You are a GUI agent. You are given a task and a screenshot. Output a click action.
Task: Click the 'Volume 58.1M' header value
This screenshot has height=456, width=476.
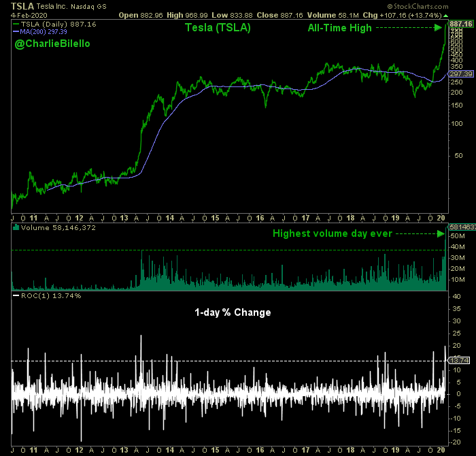[333, 15]
